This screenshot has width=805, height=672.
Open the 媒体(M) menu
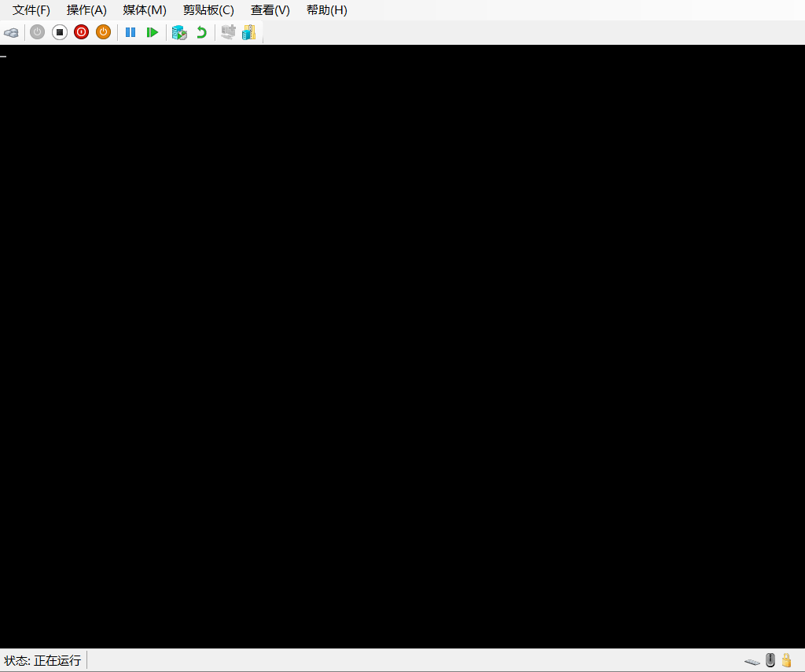coord(145,10)
